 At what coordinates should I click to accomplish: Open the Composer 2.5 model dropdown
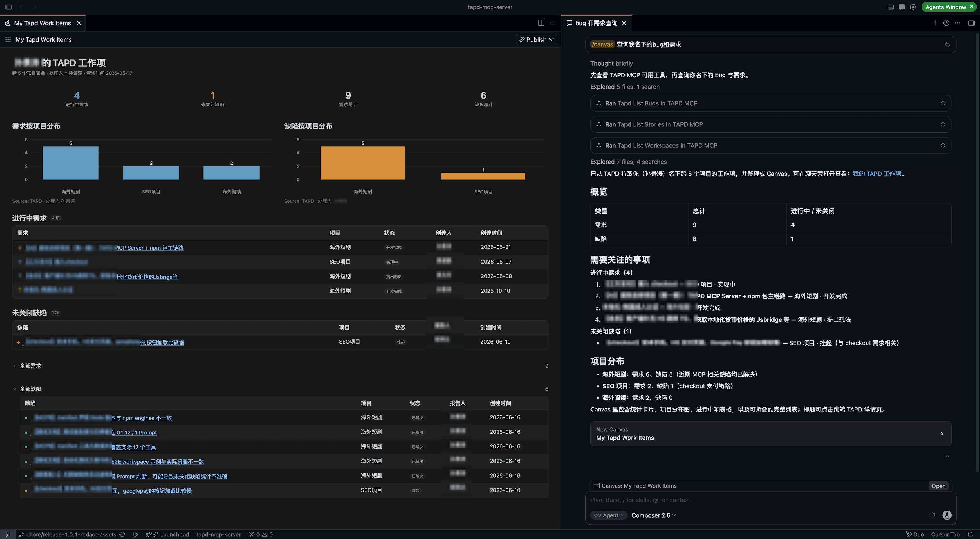tap(653, 515)
